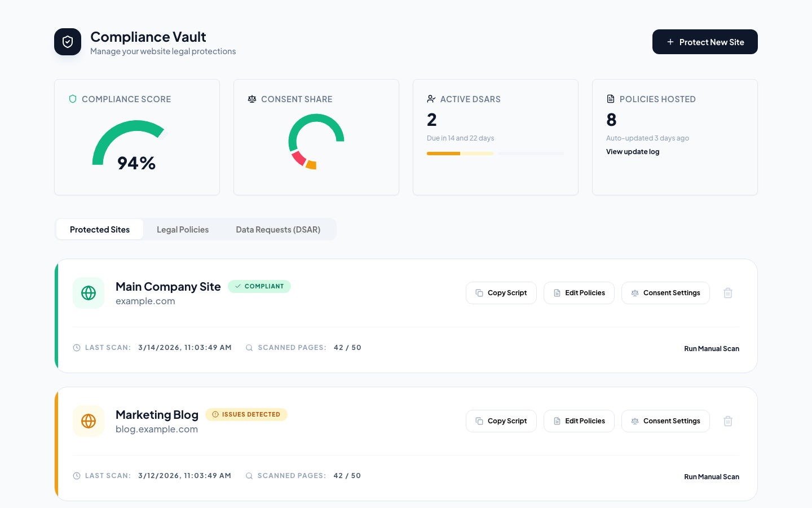812x508 pixels.
Task: Run Manual Scan on Marketing Blog
Action: 712,476
